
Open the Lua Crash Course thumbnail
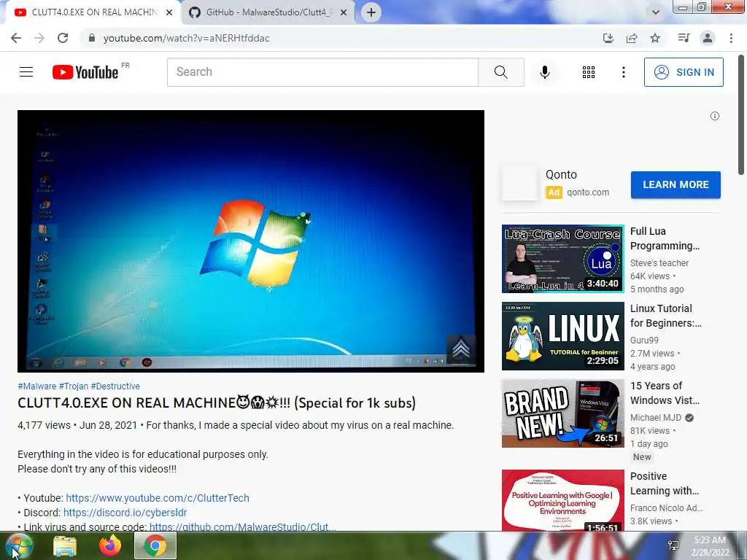562,259
